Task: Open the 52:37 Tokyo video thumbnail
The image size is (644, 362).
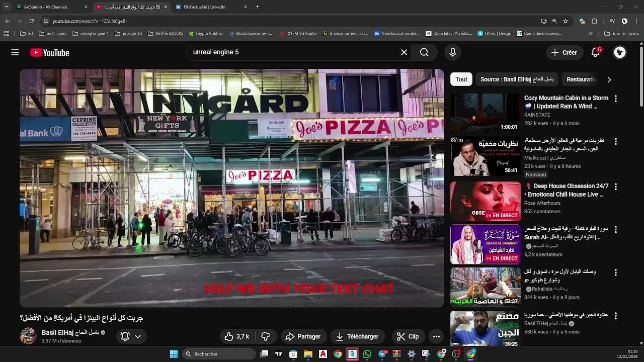Action: [486, 287]
